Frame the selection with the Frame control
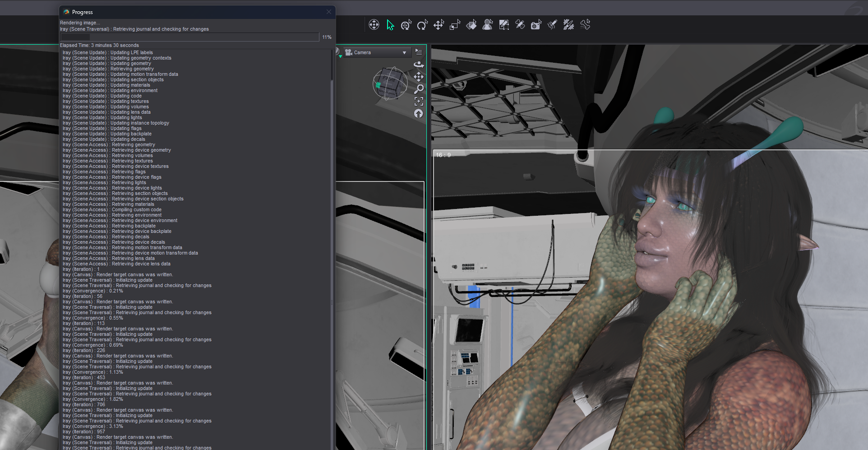This screenshot has width=868, height=450. coord(419,101)
